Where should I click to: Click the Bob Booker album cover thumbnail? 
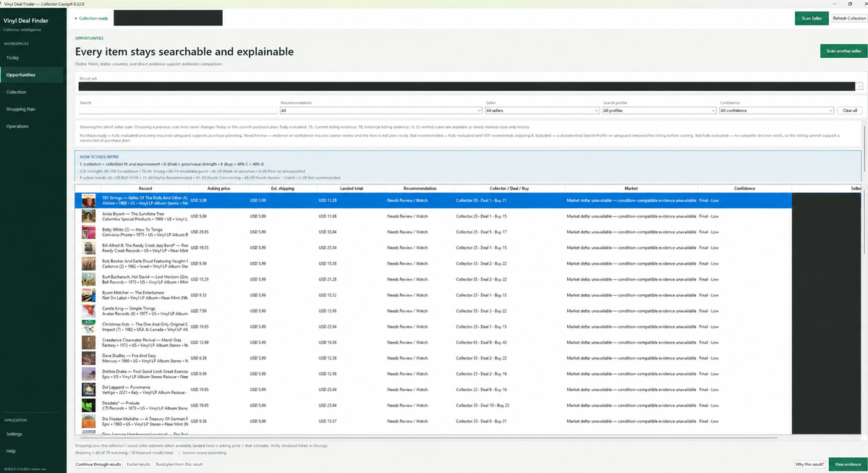(89, 263)
